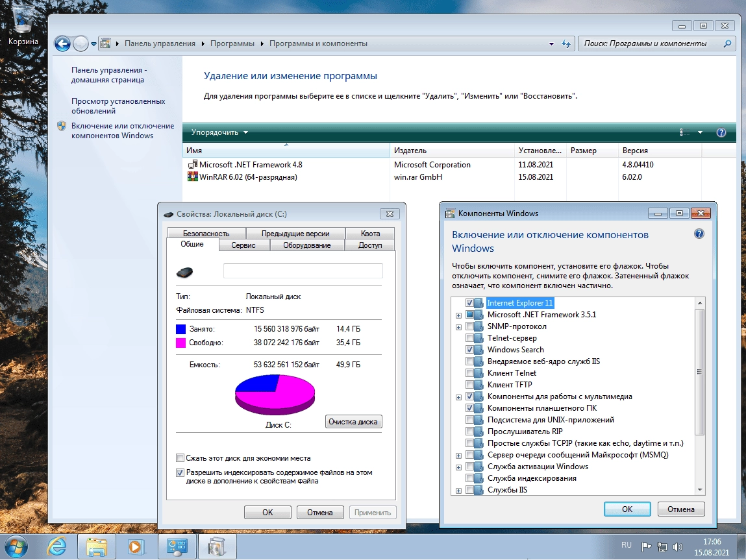The image size is (746, 560).
Task: Click OK in Windows Components dialog
Action: pyautogui.click(x=627, y=509)
